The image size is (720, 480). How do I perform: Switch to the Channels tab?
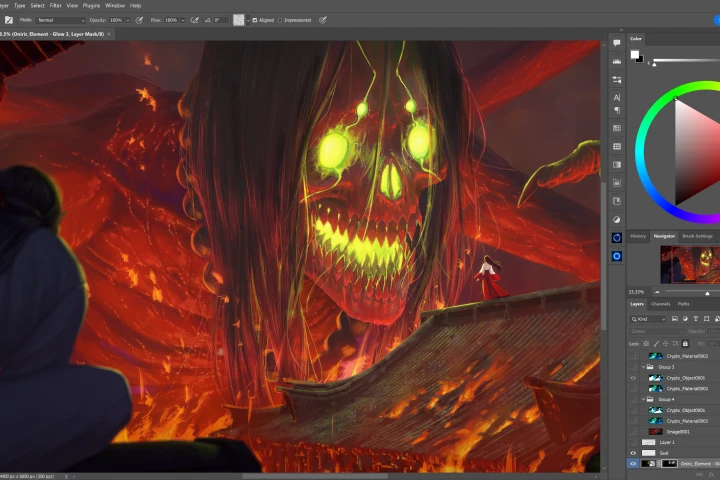tap(660, 304)
